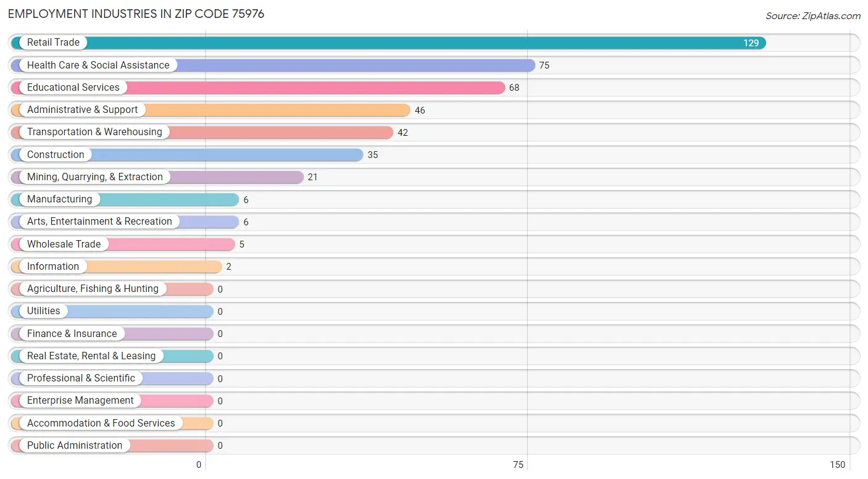The width and height of the screenshot is (868, 479).
Task: Click the Manufacturing value 6
Action: [246, 200]
